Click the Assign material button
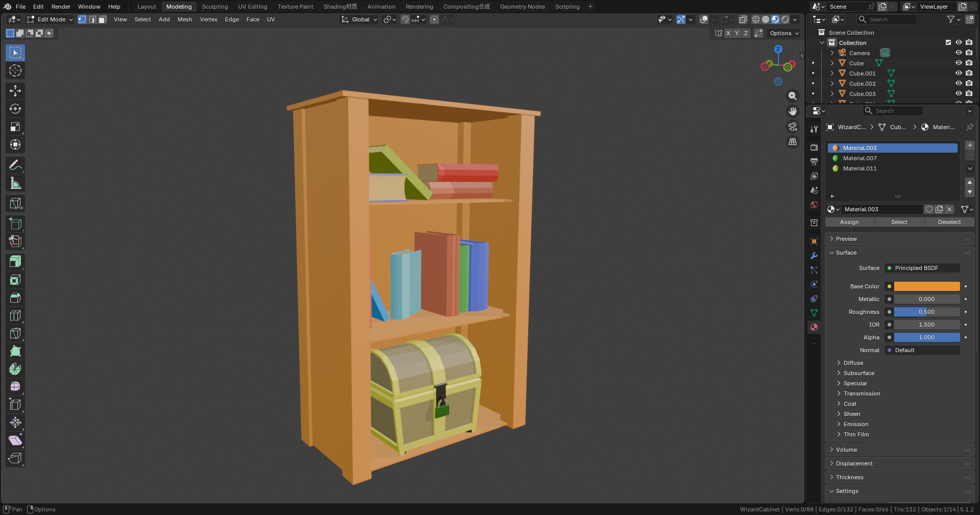Viewport: 980px width, 515px height. point(849,222)
